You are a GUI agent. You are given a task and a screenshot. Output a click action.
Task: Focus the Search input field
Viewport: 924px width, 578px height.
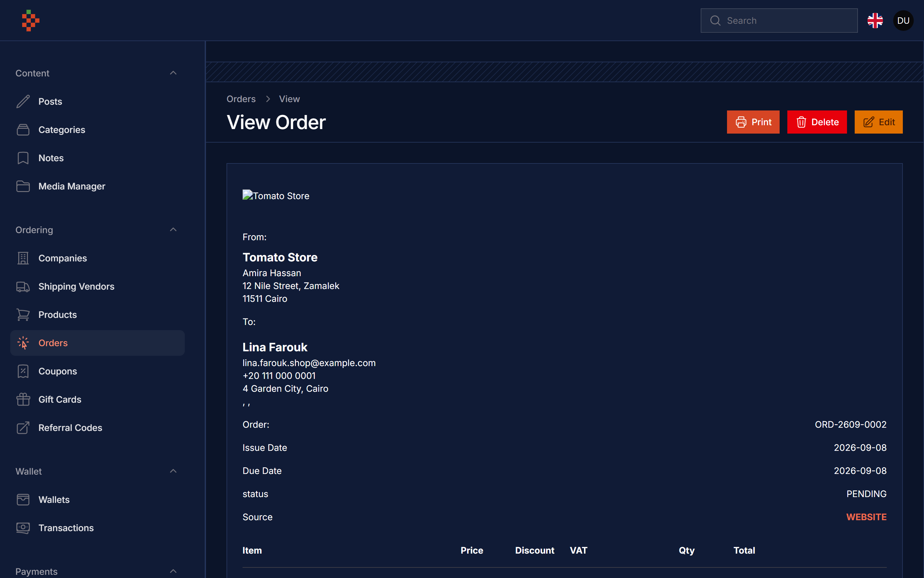(779, 21)
